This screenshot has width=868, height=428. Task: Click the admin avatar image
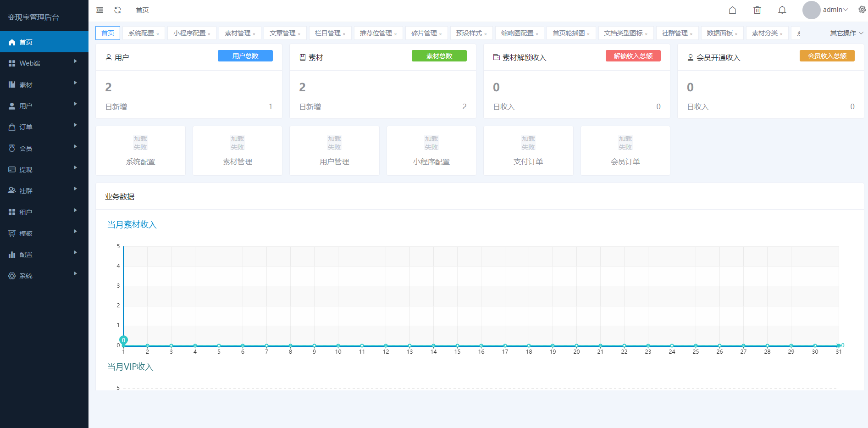pos(811,10)
